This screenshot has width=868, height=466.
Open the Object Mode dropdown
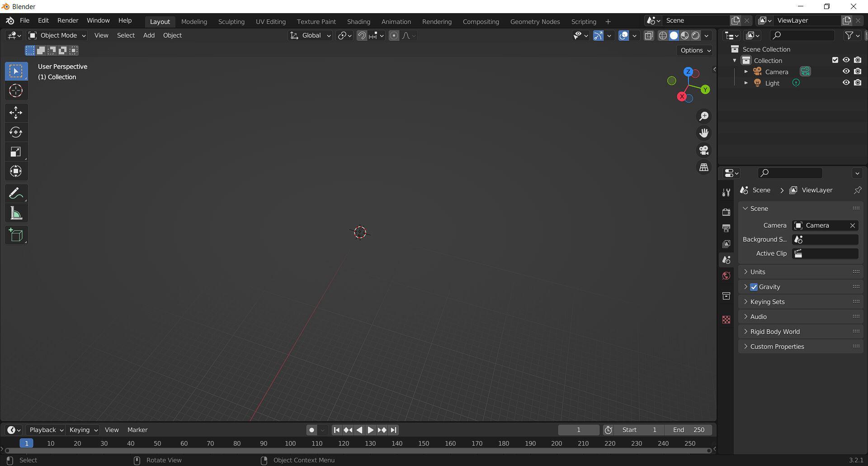pos(56,35)
